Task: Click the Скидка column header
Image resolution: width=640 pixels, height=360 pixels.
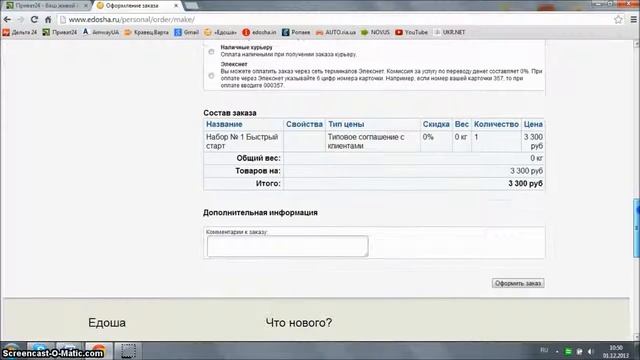Action: pos(436,124)
